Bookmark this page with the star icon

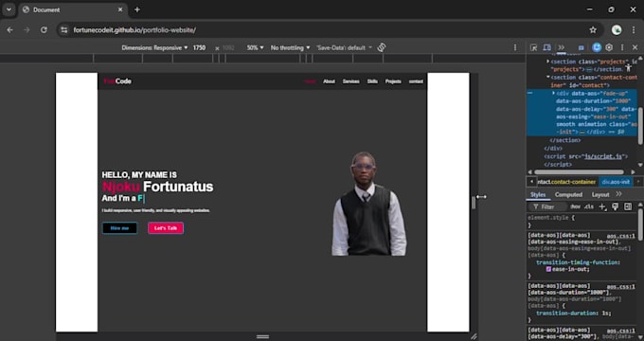coord(593,30)
